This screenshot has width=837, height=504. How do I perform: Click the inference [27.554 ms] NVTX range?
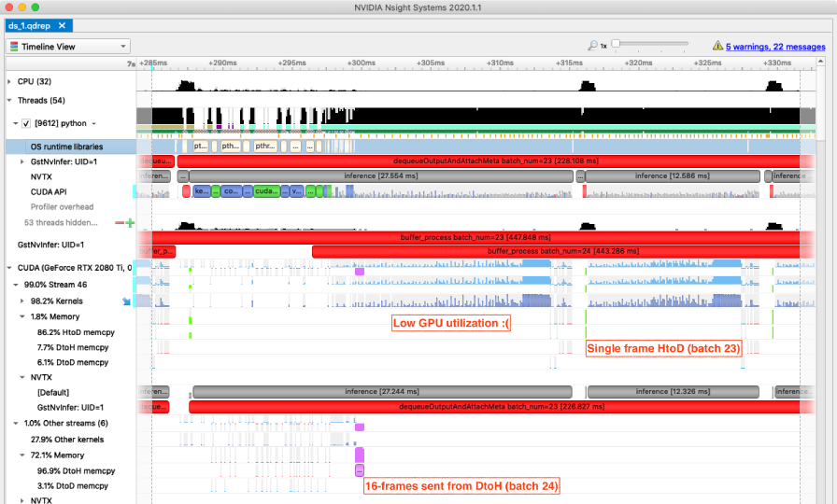tap(380, 176)
